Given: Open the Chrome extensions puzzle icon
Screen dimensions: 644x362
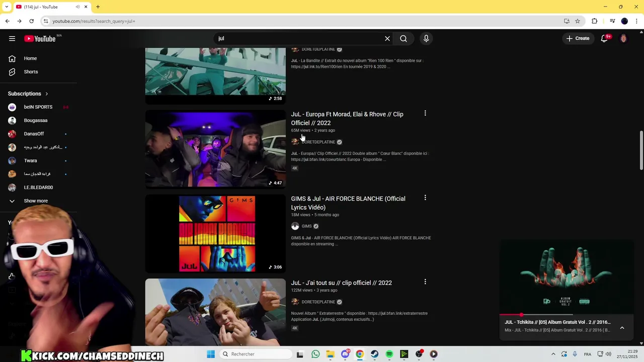Looking at the screenshot, I should click(595, 21).
